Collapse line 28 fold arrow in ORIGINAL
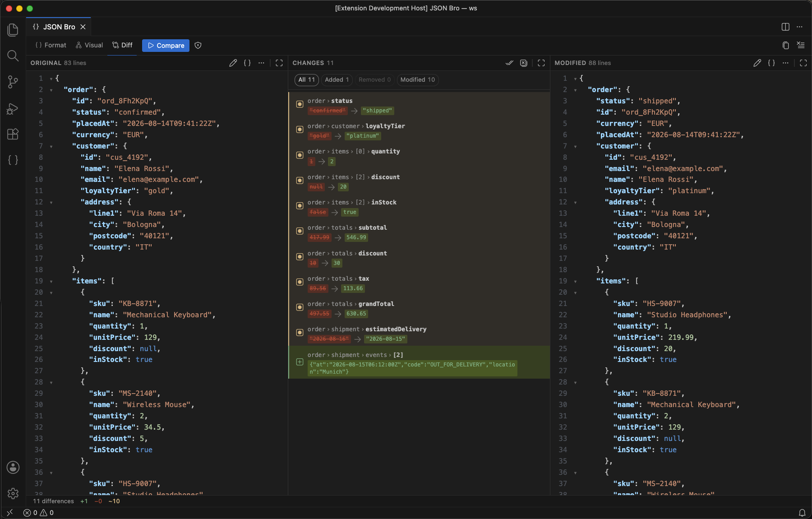 click(x=51, y=383)
